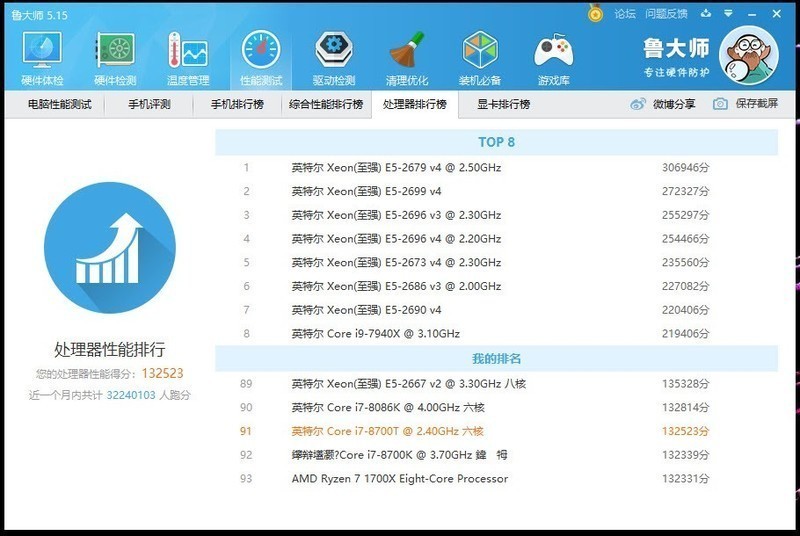This screenshot has width=800, height=536.
Task: Click 微博分享 share text
Action: point(674,104)
